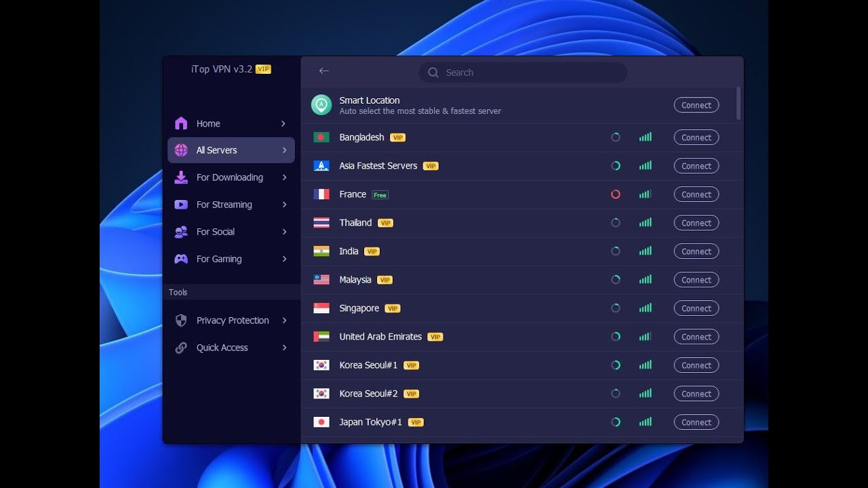Viewport: 868px width, 488px height.
Task: Connect to Japan Tokyo#1 server
Action: (x=696, y=422)
